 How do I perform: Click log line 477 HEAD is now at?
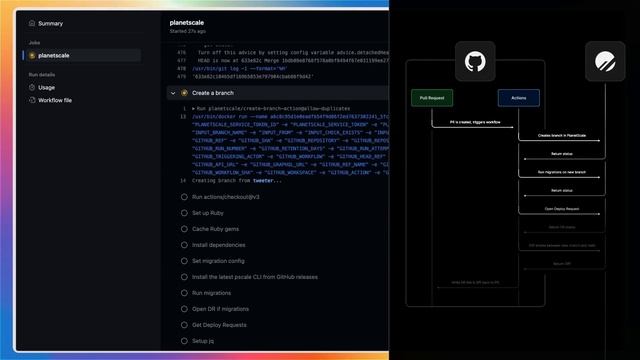coord(282,60)
